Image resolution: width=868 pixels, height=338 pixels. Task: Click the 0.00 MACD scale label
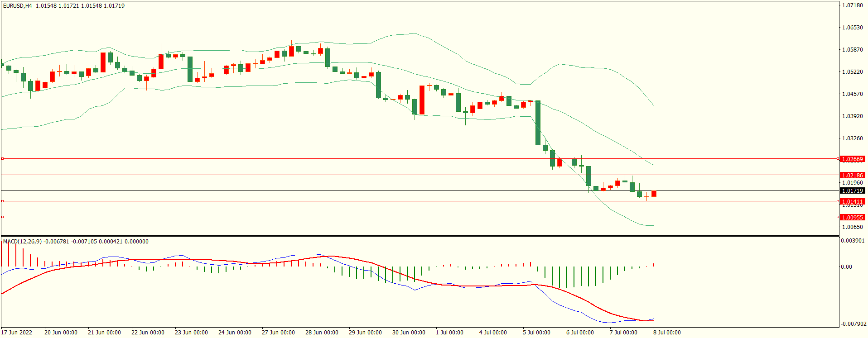pyautogui.click(x=846, y=267)
